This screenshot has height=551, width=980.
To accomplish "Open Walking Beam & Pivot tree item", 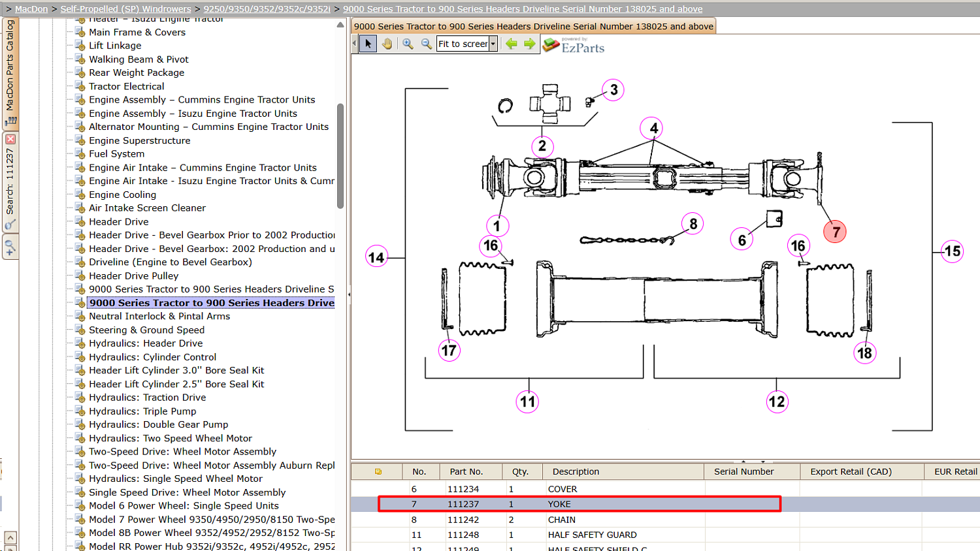I will tap(139, 59).
